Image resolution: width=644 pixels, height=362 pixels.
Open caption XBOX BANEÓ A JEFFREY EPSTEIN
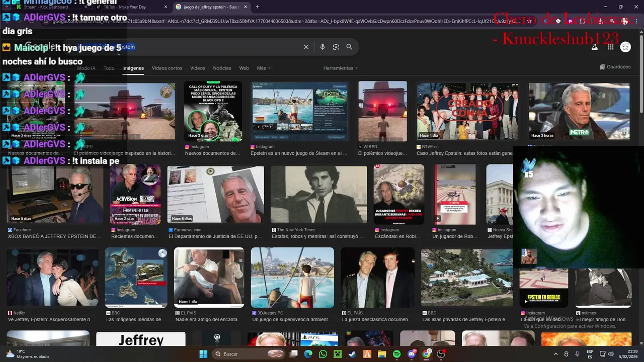tap(54, 236)
